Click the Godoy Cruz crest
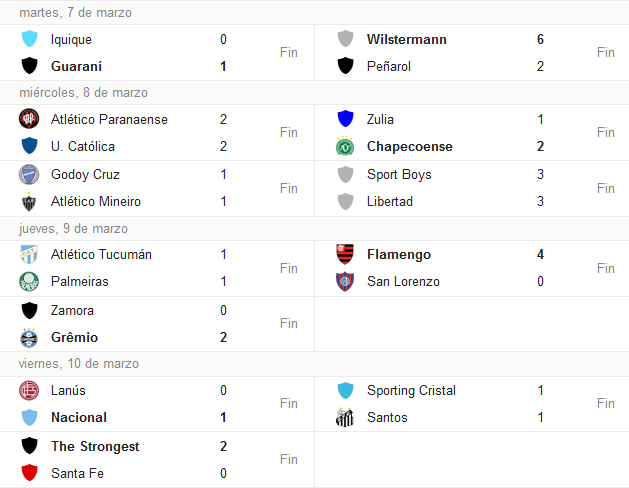Screen dimensions: 629x488 [x=29, y=174]
